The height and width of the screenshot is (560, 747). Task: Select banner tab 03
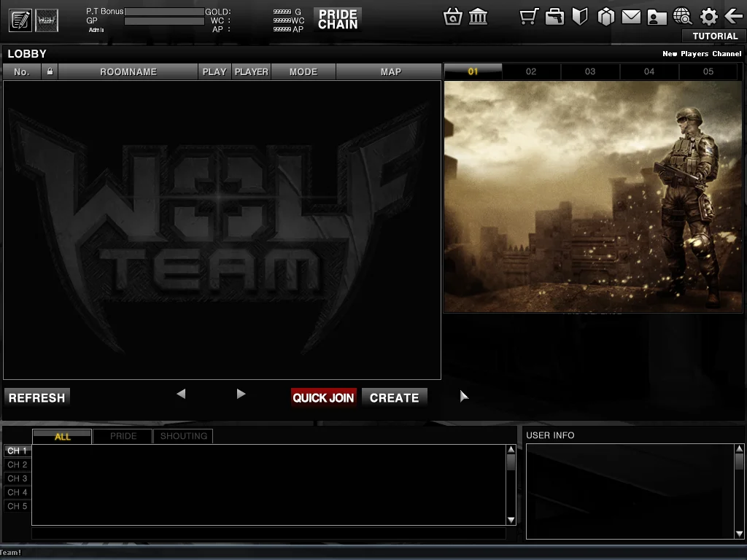[590, 71]
